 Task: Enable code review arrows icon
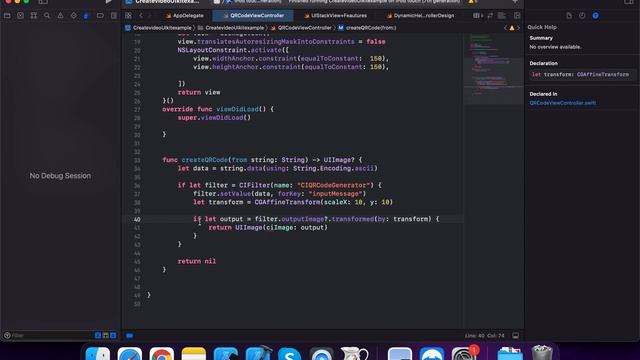click(x=490, y=16)
